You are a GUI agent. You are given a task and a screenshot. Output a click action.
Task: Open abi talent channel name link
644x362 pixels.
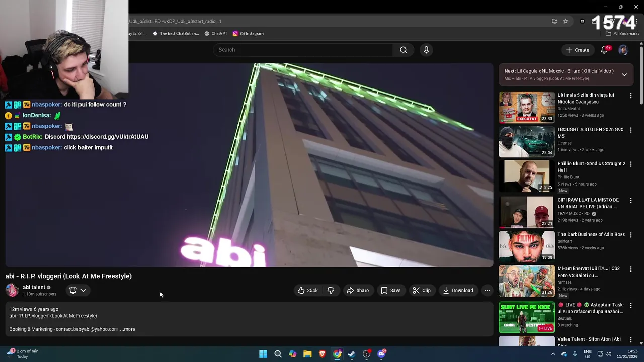pos(34,287)
